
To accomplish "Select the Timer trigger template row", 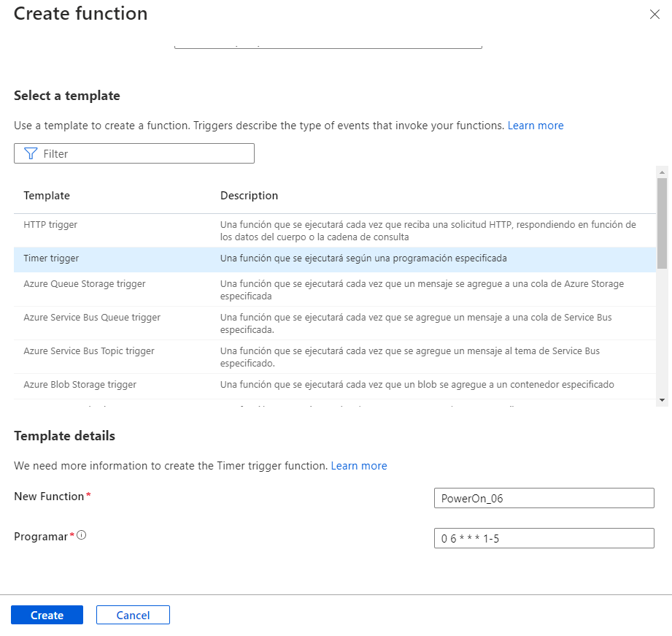I will pyautogui.click(x=51, y=258).
